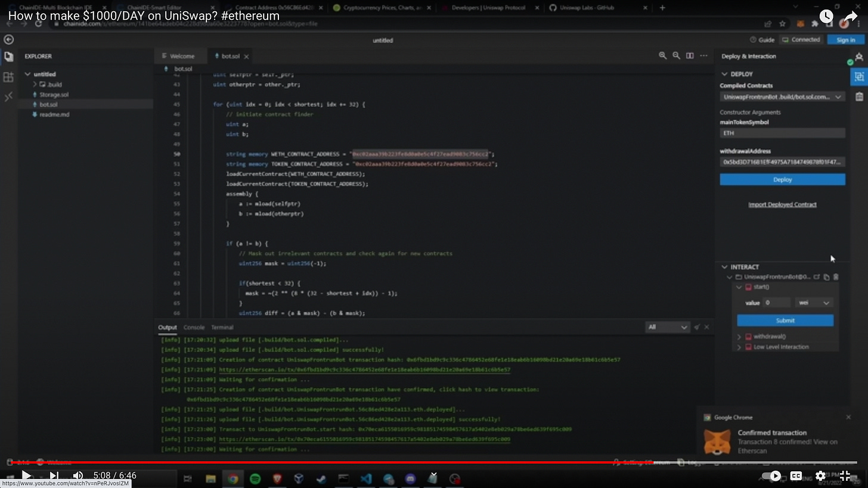Click the MetaMask fox notification icon

(717, 442)
